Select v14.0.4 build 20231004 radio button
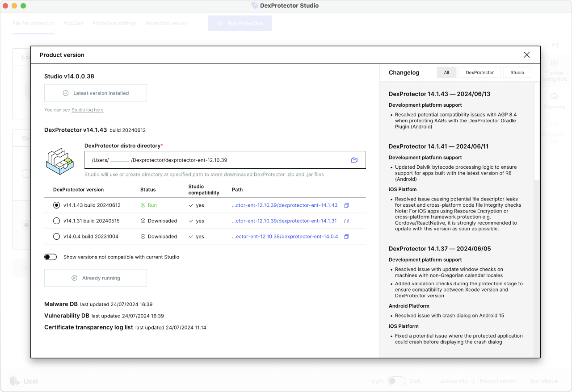The width and height of the screenshot is (572, 392). click(56, 237)
